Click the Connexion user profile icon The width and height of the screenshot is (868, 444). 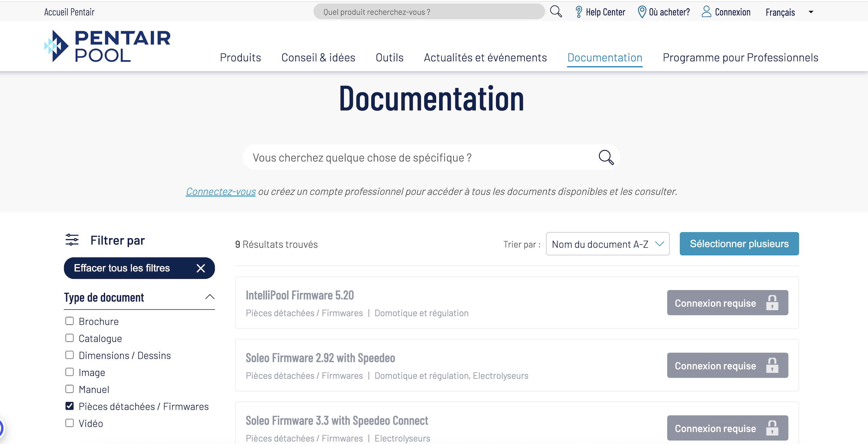(706, 12)
